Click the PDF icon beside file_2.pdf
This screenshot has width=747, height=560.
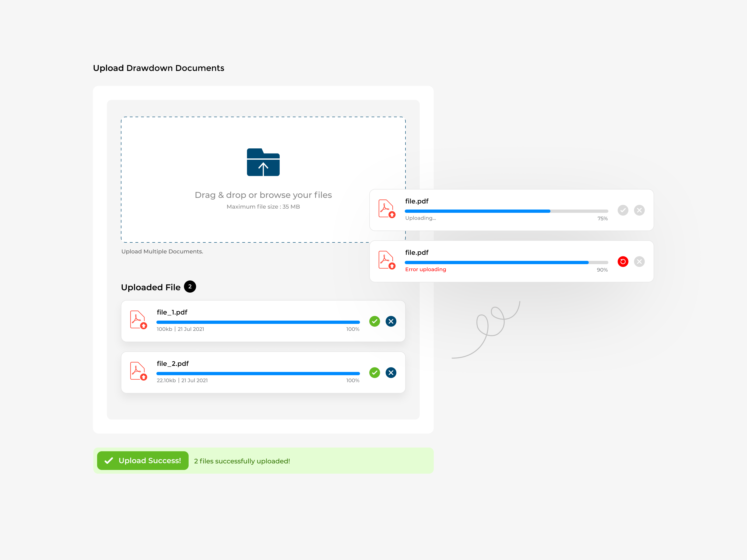[138, 371]
